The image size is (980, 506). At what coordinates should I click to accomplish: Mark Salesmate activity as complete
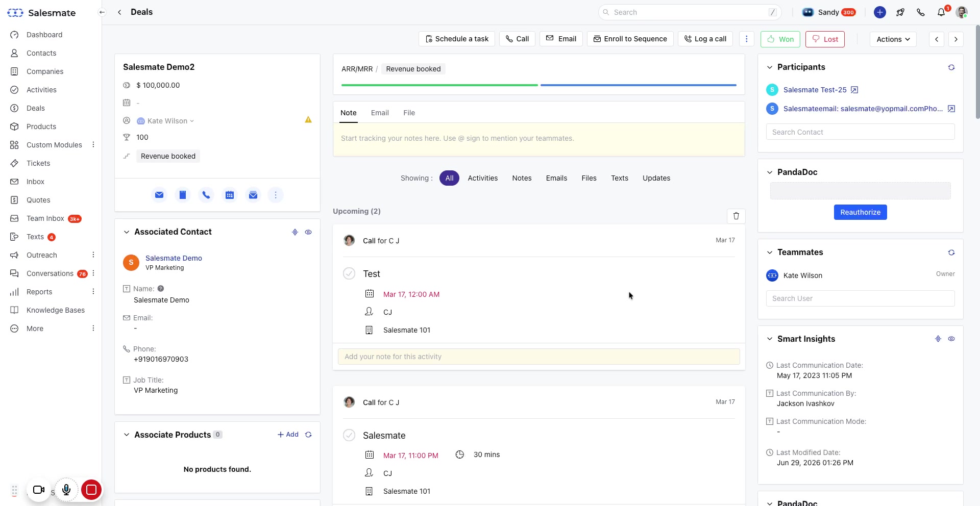[349, 435]
